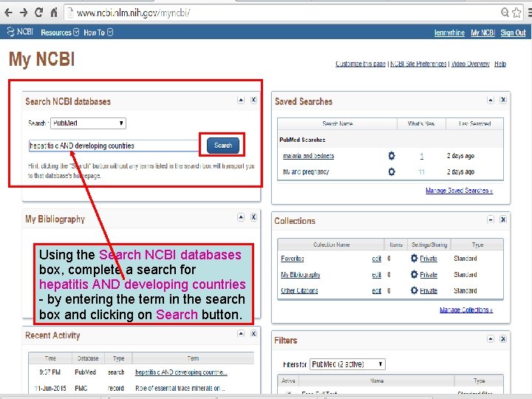
Task: Go forward with the browser forward arrow
Action: click(x=24, y=13)
